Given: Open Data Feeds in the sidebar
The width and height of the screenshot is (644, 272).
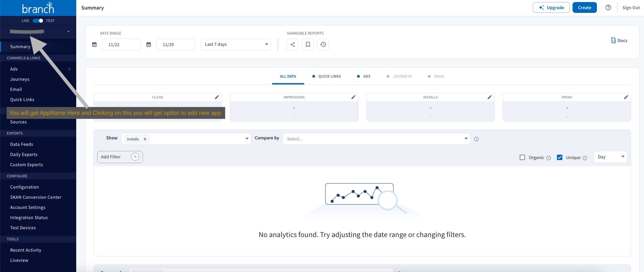Looking at the screenshot, I should pyautogui.click(x=22, y=144).
